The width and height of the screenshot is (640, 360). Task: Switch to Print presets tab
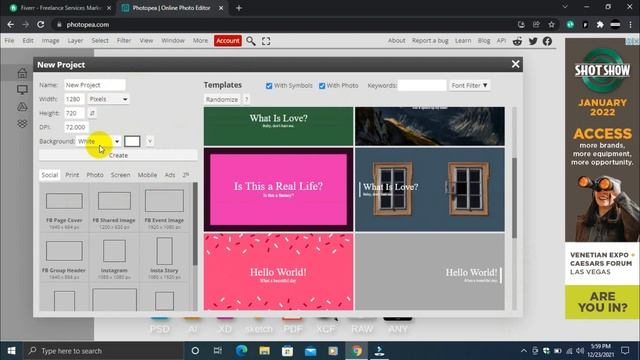pos(72,175)
